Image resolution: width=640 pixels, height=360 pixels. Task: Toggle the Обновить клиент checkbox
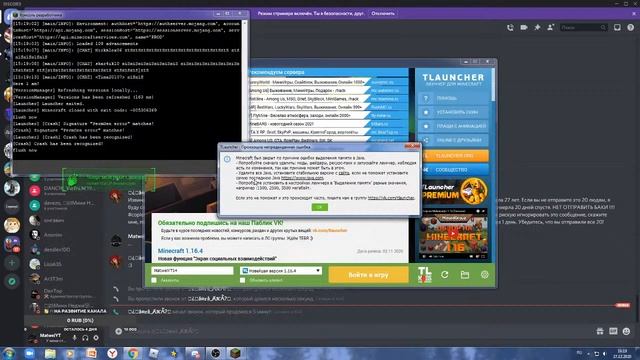pos(242,280)
